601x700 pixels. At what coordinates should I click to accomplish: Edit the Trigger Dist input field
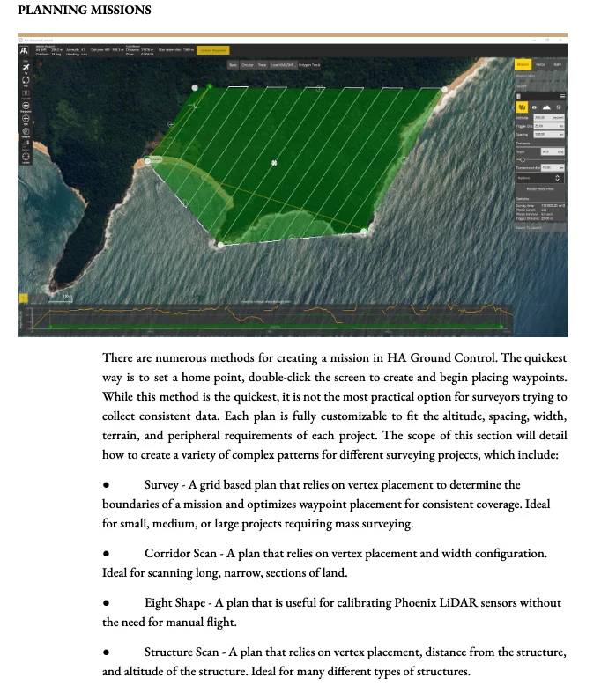(549, 126)
